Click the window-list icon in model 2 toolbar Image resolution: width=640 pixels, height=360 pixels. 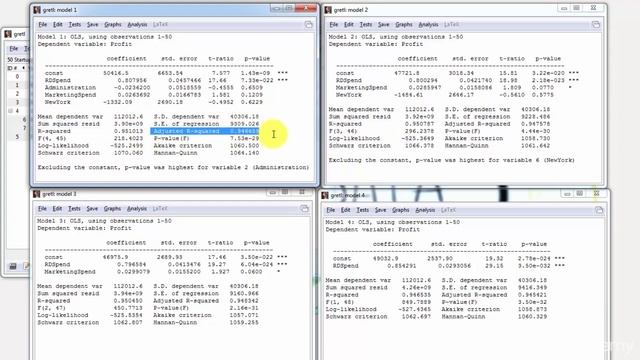(596, 24)
